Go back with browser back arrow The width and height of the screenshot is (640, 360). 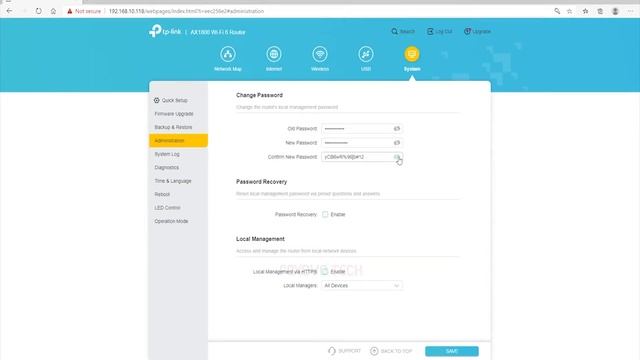point(9,11)
